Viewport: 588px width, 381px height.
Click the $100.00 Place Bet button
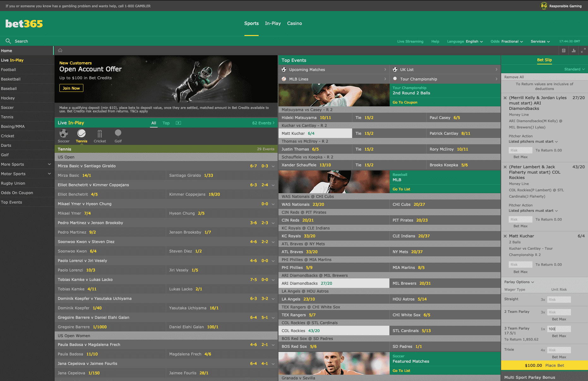click(x=544, y=365)
